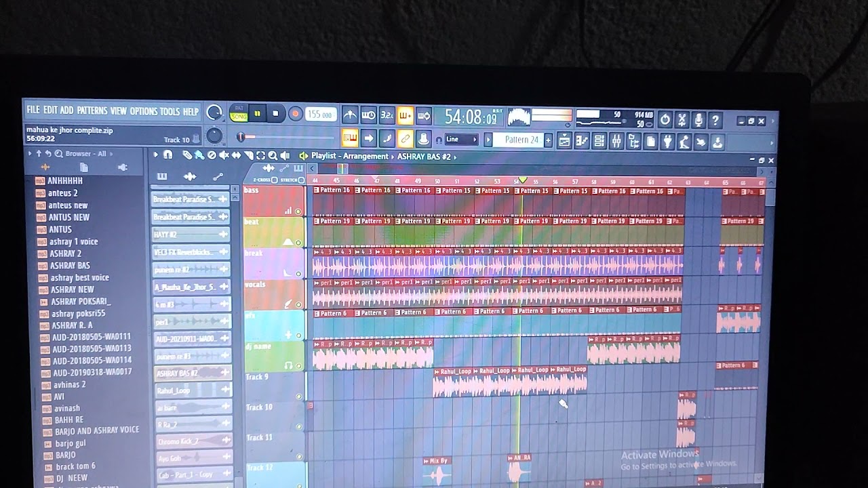Open the help question mark icon
868x488 pixels.
pos(715,121)
